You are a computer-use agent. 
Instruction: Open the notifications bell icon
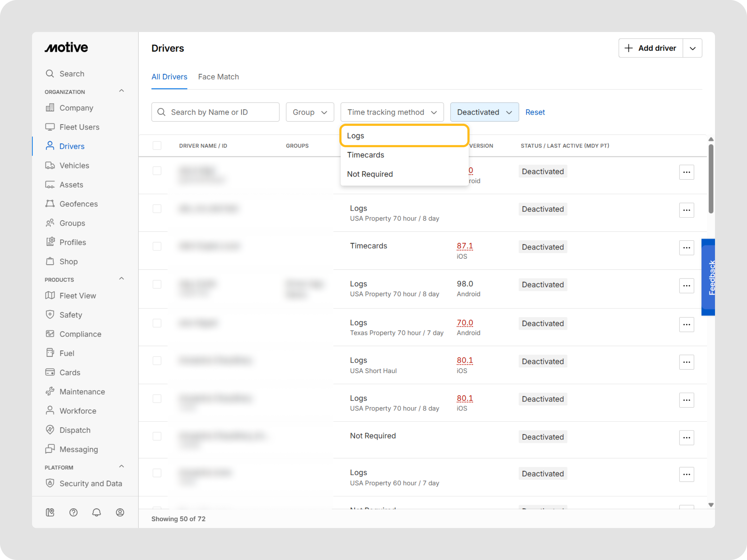[x=97, y=513]
